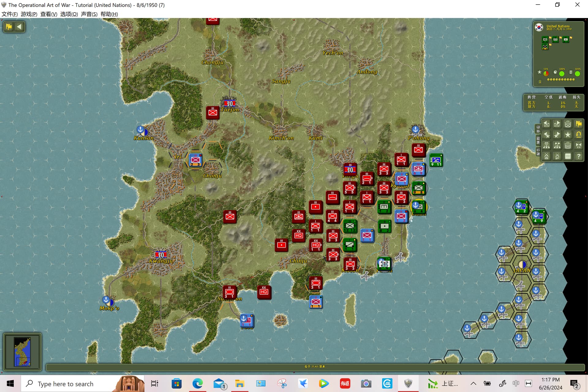This screenshot has width=588, height=392.
Task: Open Microsoft Edge from taskbar
Action: [198, 383]
